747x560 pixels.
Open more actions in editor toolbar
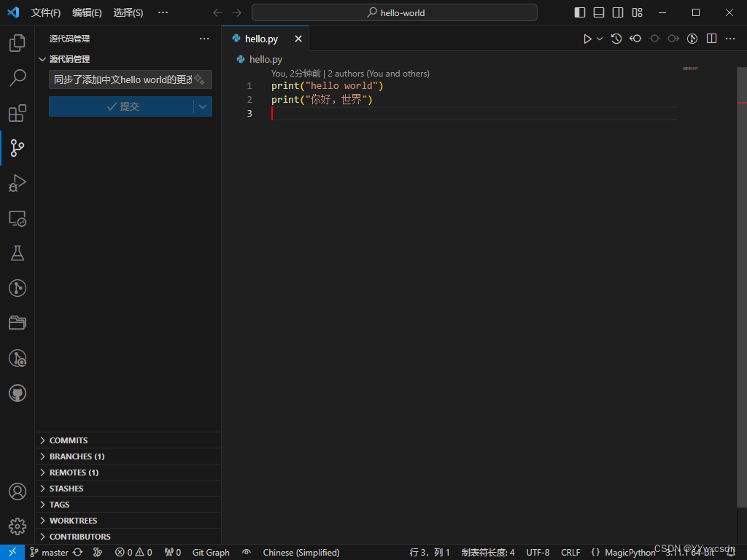coord(729,39)
